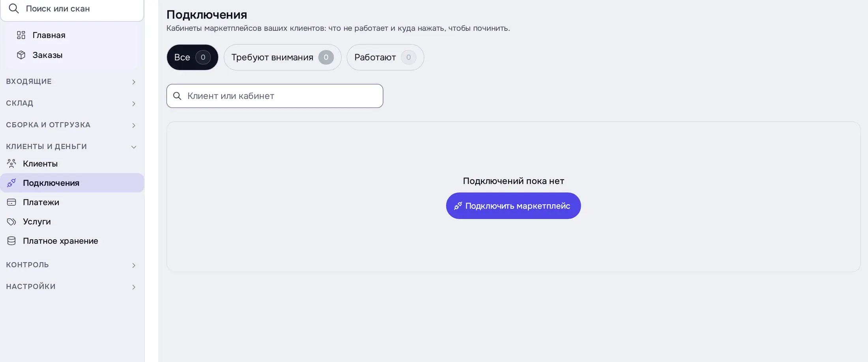
Task: Click the magnifier icon in top search bar
Action: click(x=14, y=8)
